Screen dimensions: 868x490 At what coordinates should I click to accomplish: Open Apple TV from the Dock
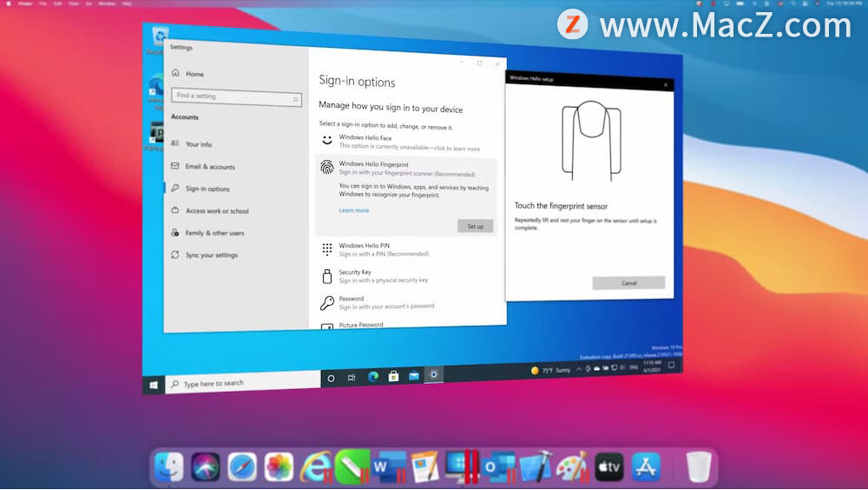pyautogui.click(x=609, y=467)
